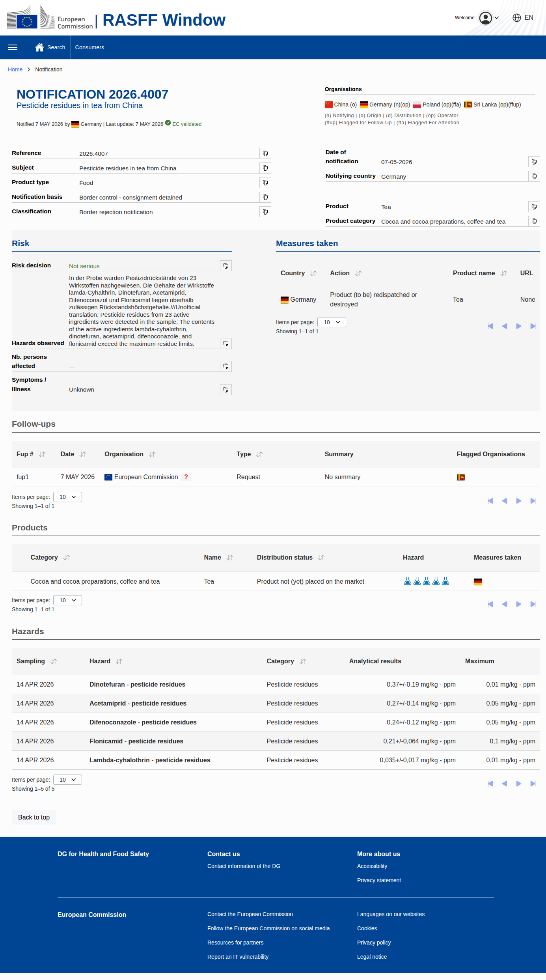Open Follow-ups items per page dropdown
This screenshot has height=980, width=546.
(x=67, y=497)
